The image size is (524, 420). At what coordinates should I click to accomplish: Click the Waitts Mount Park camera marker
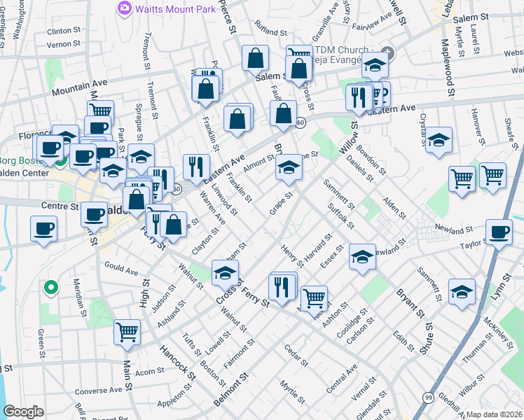(x=124, y=8)
